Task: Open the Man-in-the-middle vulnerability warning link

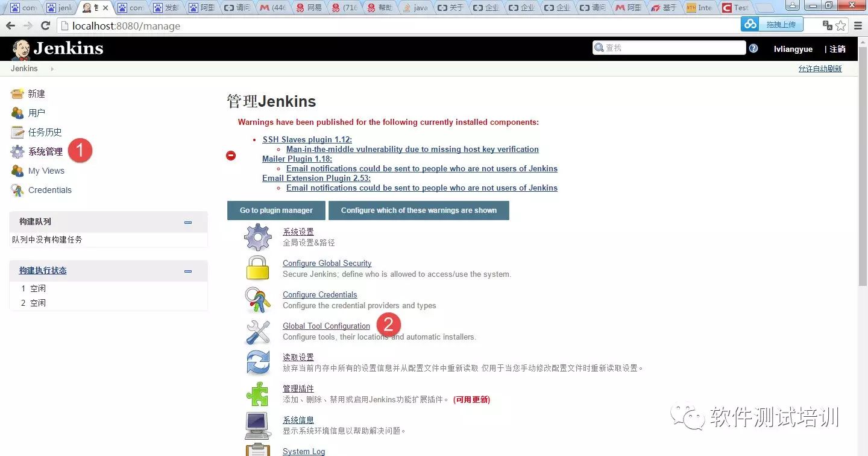Action: (412, 149)
